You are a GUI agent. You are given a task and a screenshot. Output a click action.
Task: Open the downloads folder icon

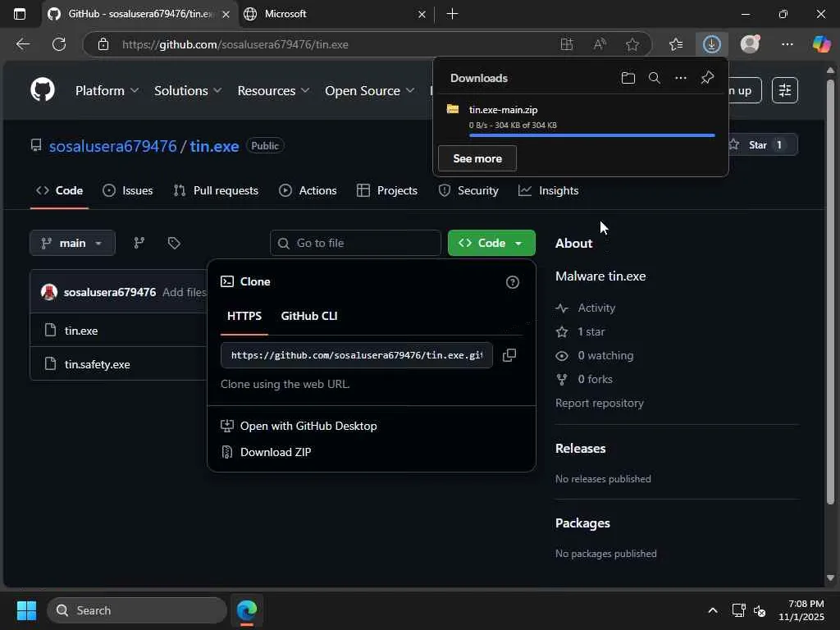tap(628, 78)
